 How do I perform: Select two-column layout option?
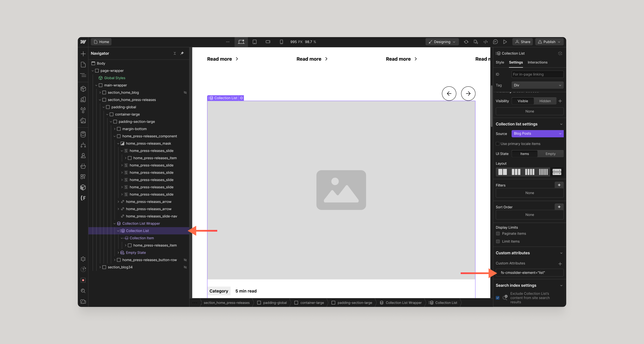(x=502, y=172)
